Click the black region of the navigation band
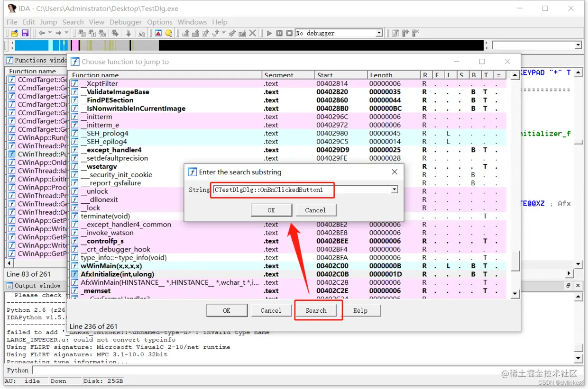This screenshot has width=588, height=389. (x=321, y=45)
